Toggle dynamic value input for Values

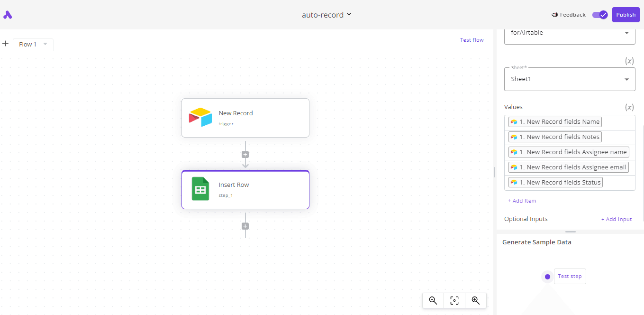(629, 107)
